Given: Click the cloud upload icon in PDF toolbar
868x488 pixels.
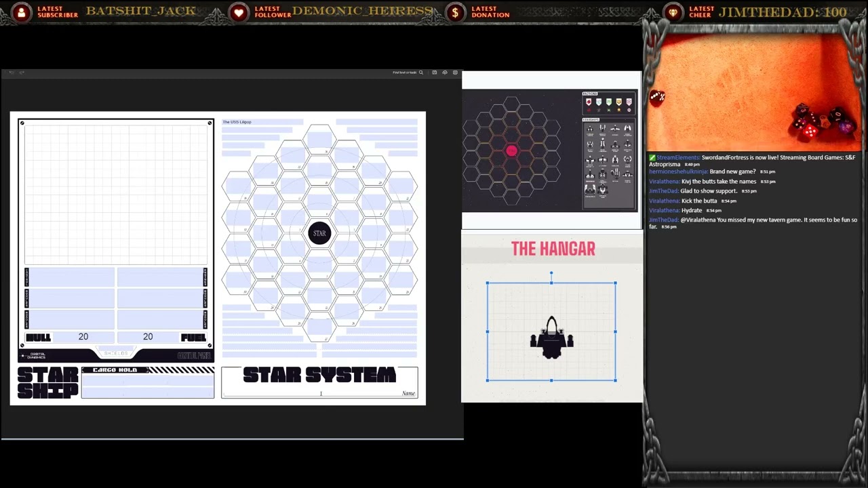Looking at the screenshot, I should click(445, 73).
